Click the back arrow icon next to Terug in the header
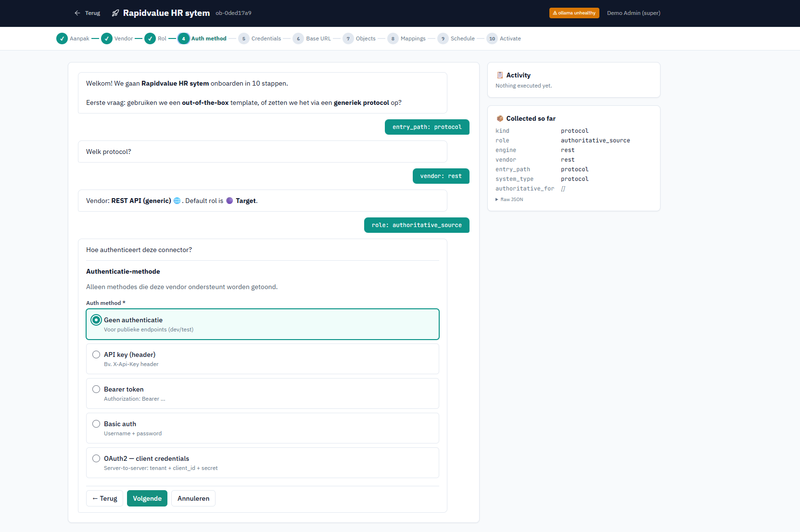 click(x=77, y=13)
